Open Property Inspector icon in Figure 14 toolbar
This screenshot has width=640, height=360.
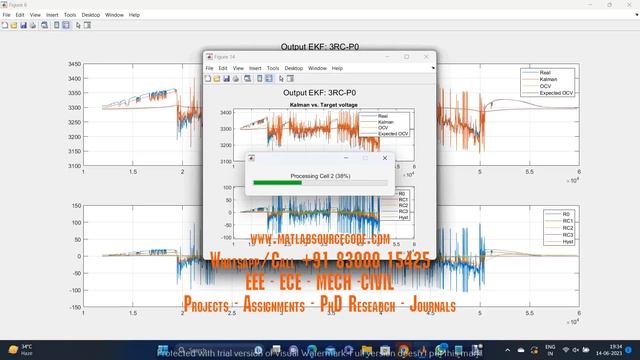click(x=290, y=78)
